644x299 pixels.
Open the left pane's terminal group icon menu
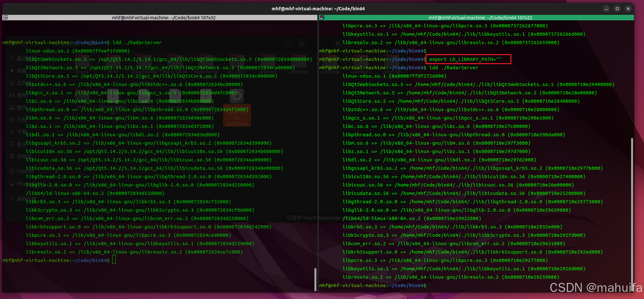5,18
